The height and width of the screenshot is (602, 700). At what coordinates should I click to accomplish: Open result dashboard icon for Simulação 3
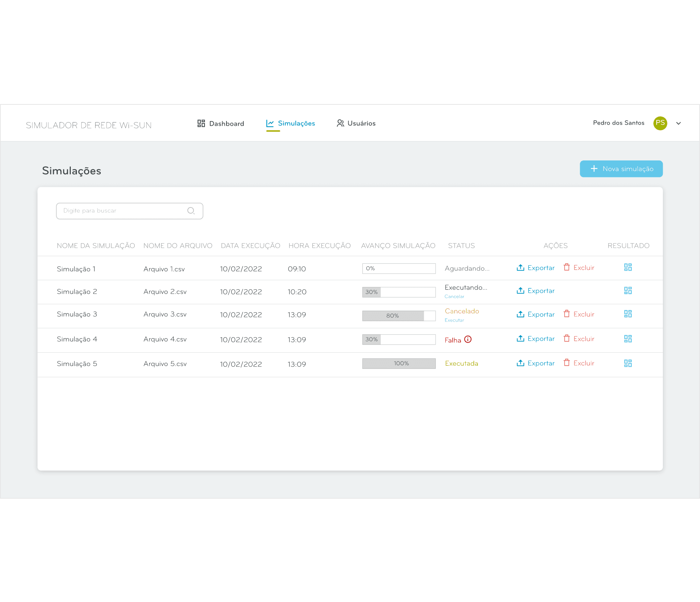(x=628, y=314)
